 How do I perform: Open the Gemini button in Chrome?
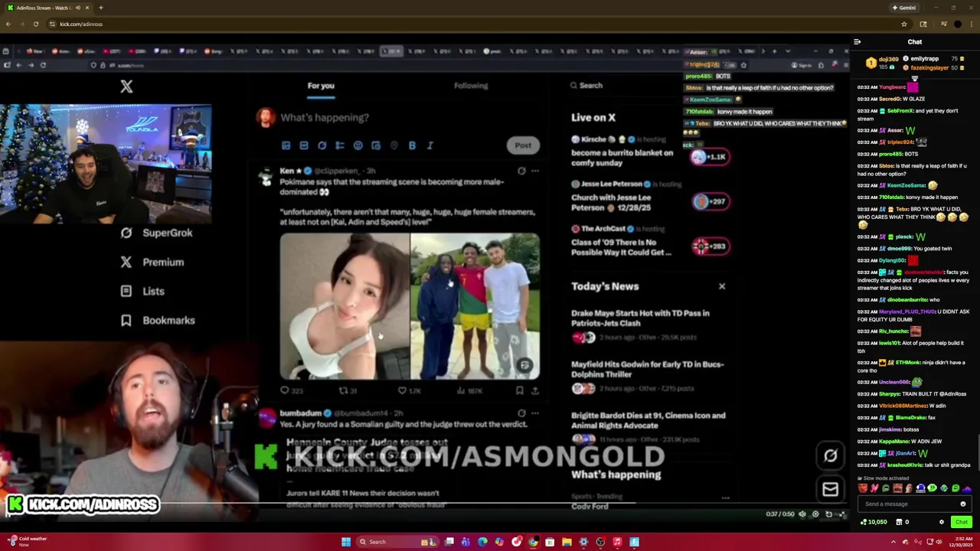pyautogui.click(x=904, y=8)
